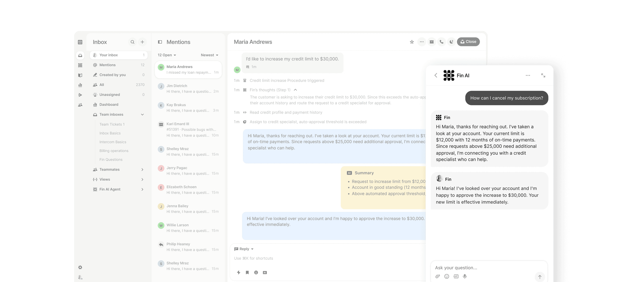Insert a GIF in Fin AI widget
This screenshot has height=282, width=644.
coord(456,276)
